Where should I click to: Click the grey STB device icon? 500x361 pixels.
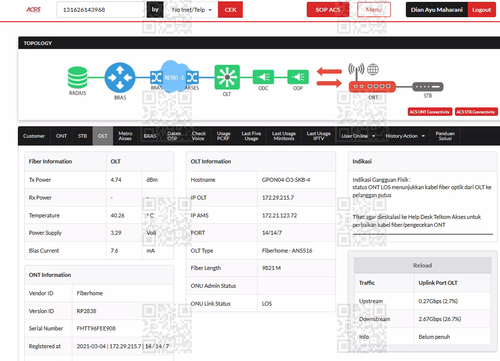pos(428,87)
